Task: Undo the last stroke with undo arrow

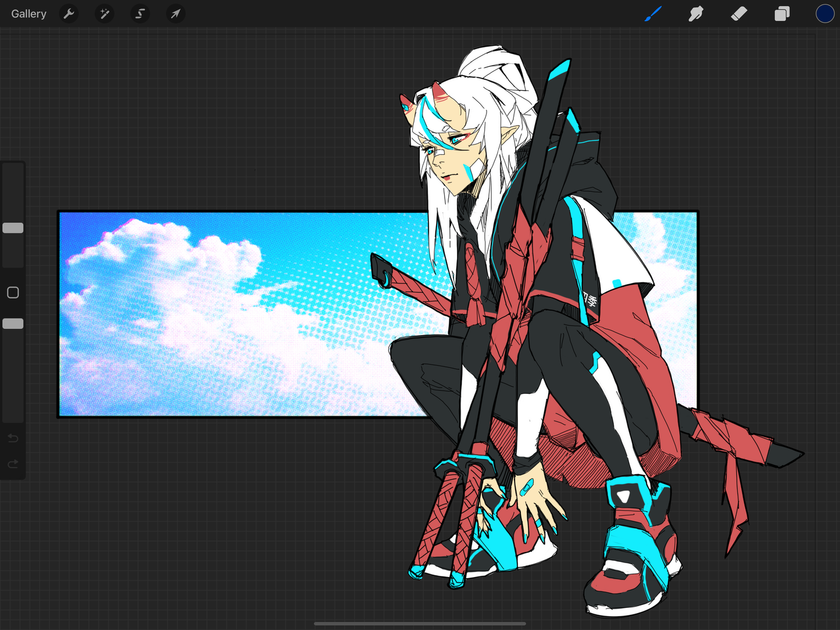Action: click(13, 438)
